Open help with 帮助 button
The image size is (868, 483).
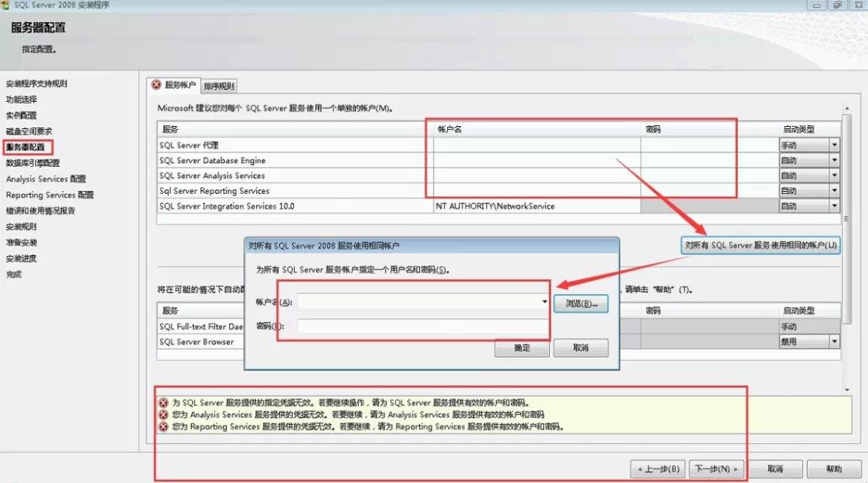pyautogui.click(x=833, y=469)
